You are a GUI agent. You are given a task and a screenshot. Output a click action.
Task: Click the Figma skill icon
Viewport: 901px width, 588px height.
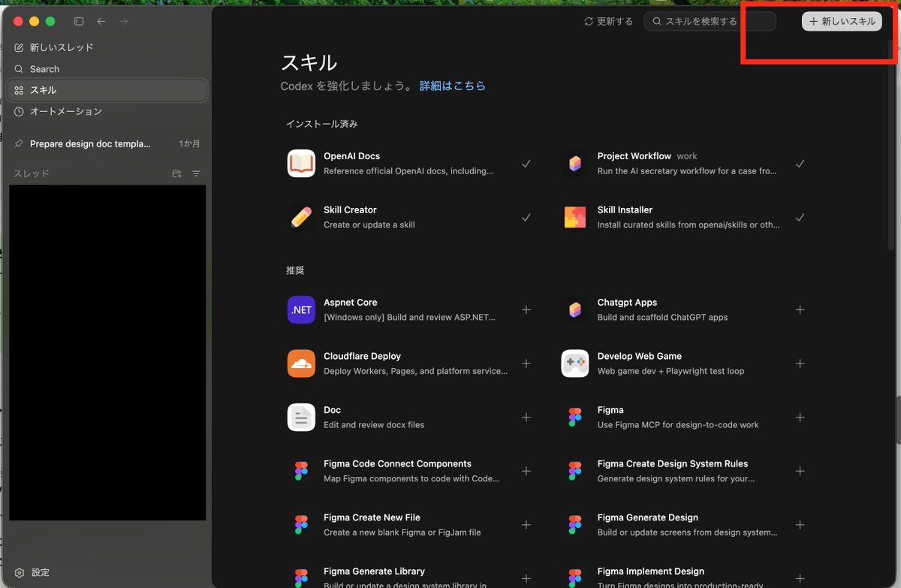[x=575, y=418]
